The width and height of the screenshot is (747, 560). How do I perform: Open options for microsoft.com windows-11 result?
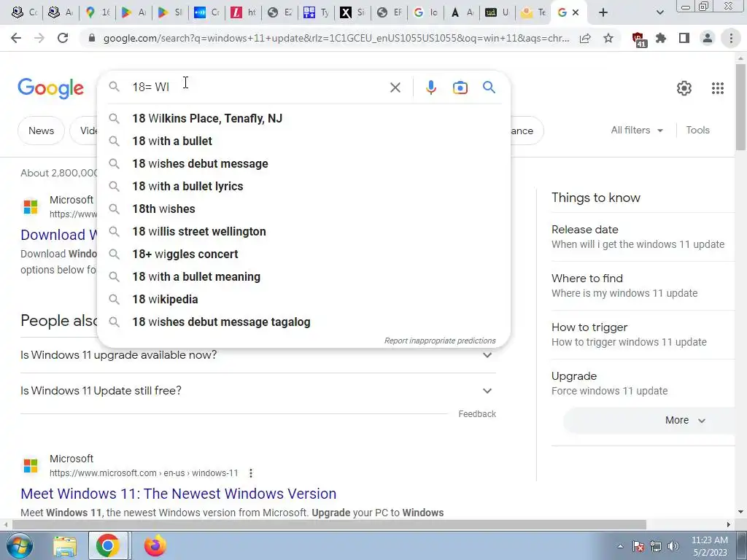(251, 473)
